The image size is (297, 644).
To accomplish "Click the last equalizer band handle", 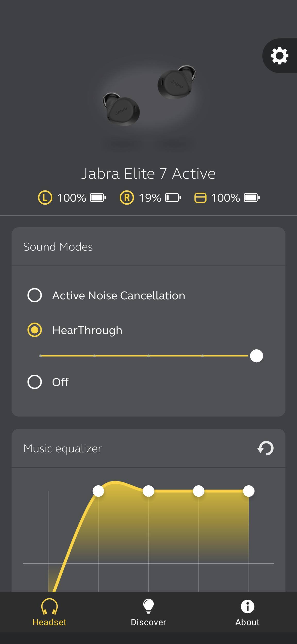I will [x=249, y=491].
